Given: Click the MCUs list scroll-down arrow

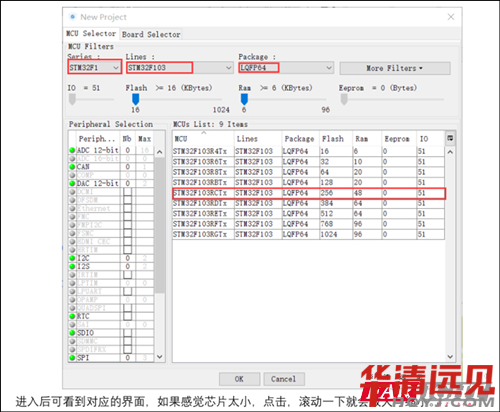Looking at the screenshot, I should 450,357.
